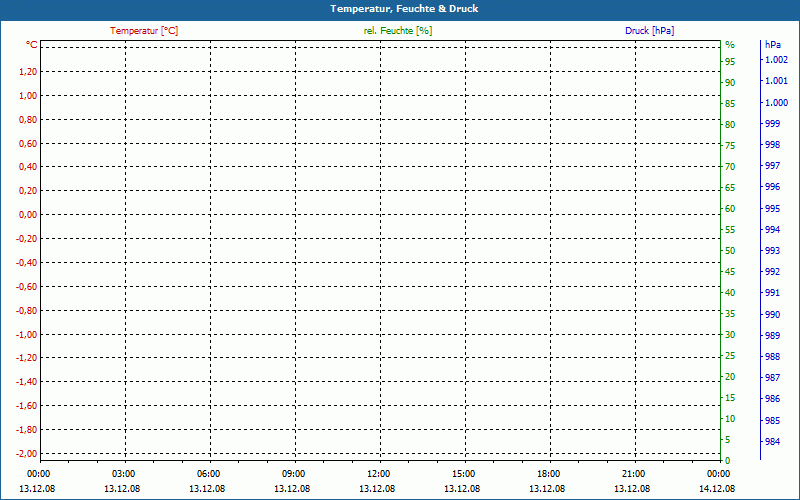800x500 pixels.
Task: Click the 13.12.08 date under 12:00
Action: click(x=377, y=489)
